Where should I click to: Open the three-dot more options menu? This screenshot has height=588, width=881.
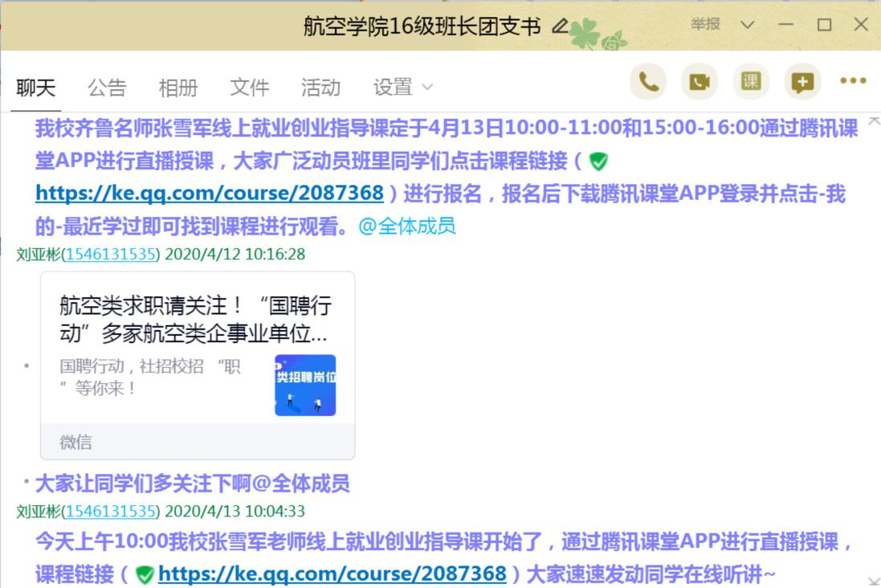pyautogui.click(x=853, y=81)
